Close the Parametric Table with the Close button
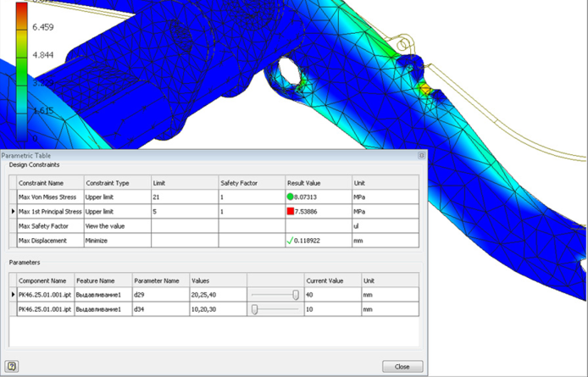The image size is (588, 377). [402, 367]
